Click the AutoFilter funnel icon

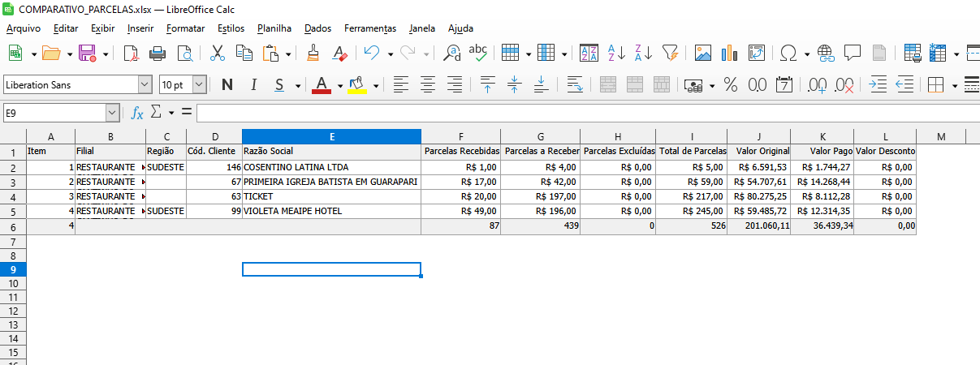click(x=670, y=54)
